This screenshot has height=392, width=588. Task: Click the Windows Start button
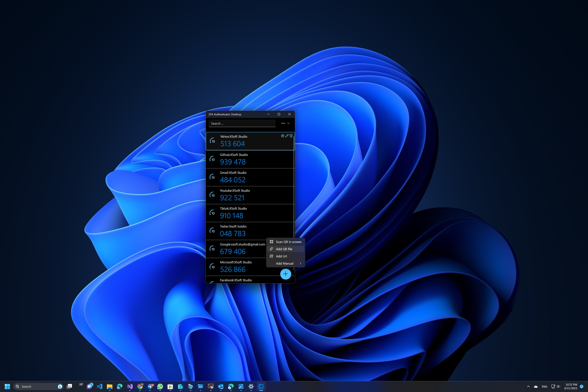pyautogui.click(x=7, y=386)
